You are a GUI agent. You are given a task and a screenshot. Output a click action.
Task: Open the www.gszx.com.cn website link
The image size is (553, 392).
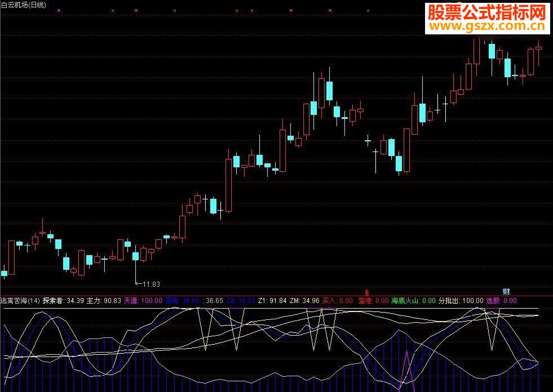coord(488,26)
